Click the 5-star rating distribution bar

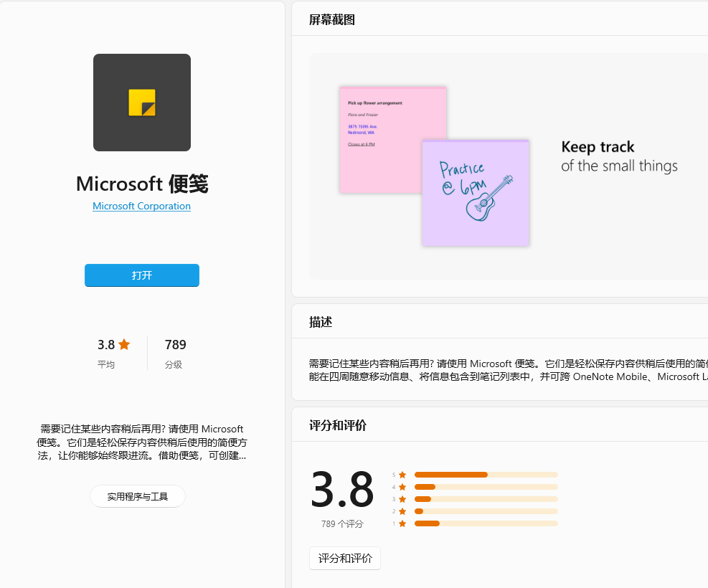click(x=486, y=475)
